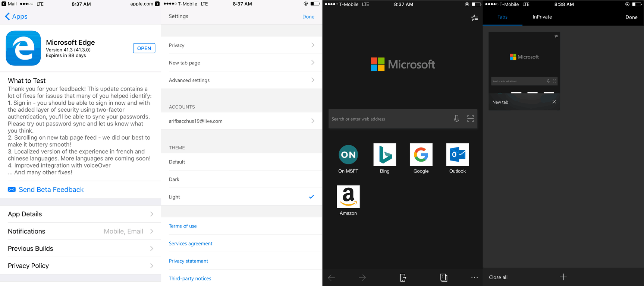Open favorites hub star icon
The image size is (644, 286).
point(474,18)
